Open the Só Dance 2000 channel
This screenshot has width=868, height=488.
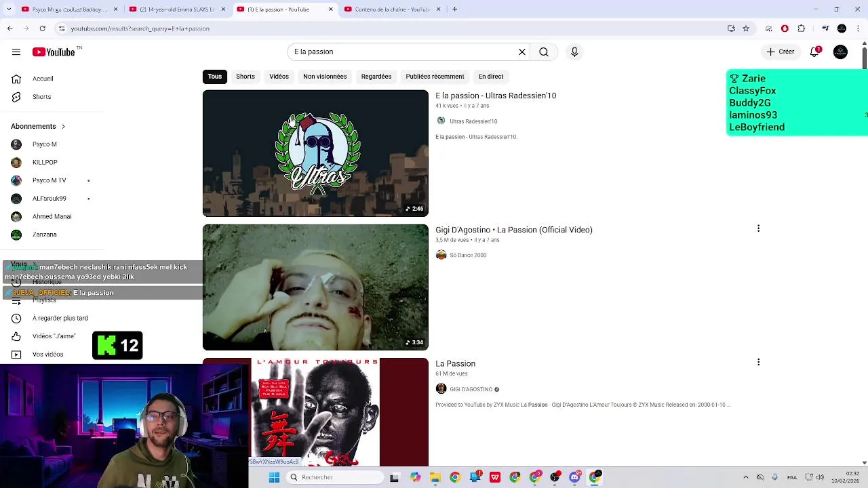coord(468,256)
